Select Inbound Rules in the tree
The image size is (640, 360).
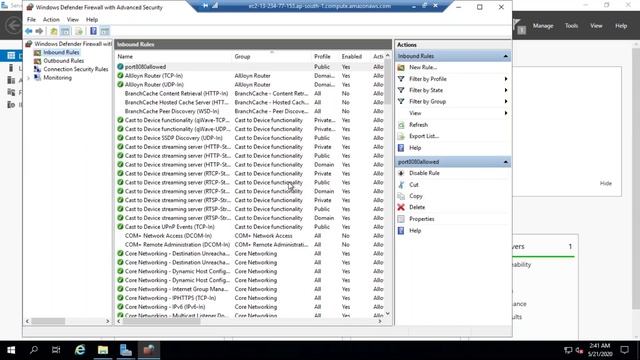point(61,52)
